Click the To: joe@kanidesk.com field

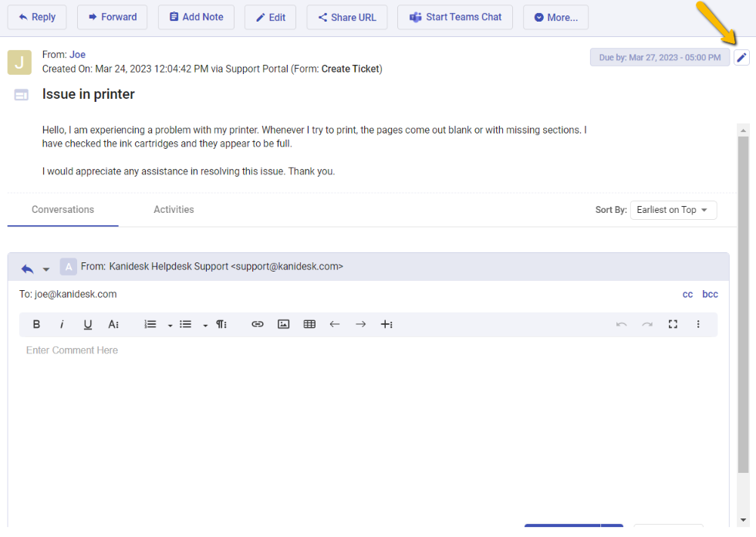[x=68, y=294]
